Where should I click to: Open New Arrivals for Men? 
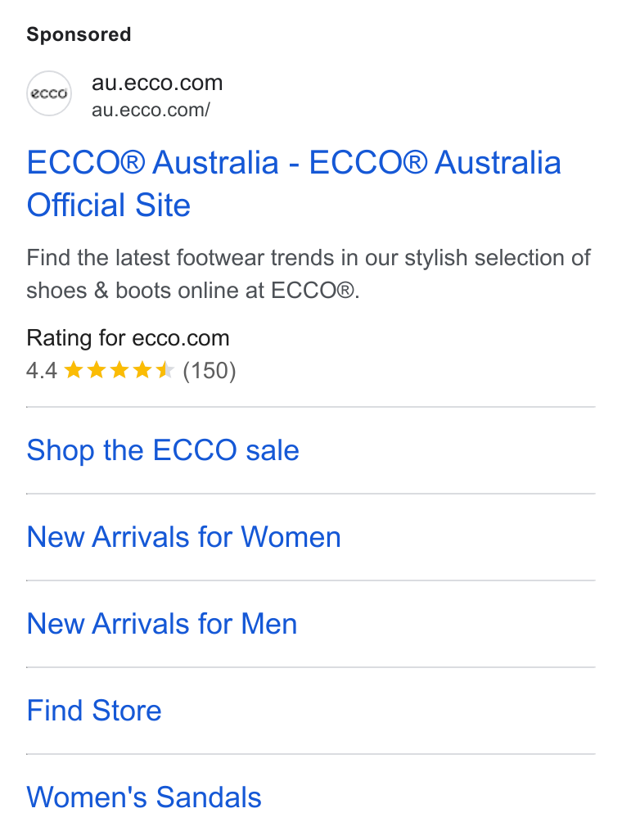[x=162, y=624]
